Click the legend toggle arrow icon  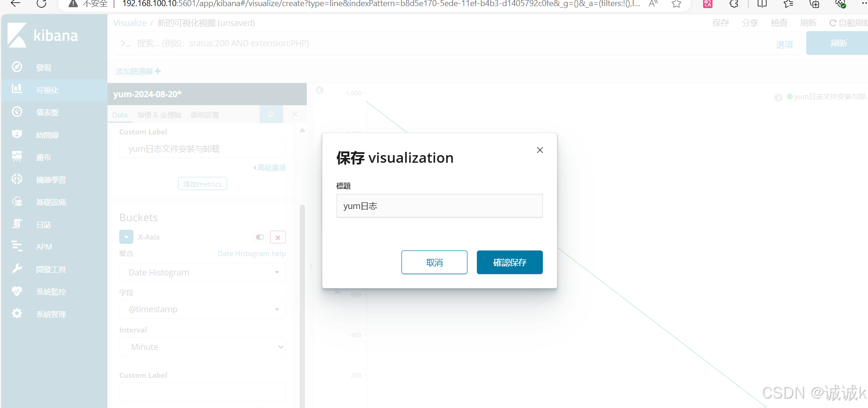tap(778, 98)
